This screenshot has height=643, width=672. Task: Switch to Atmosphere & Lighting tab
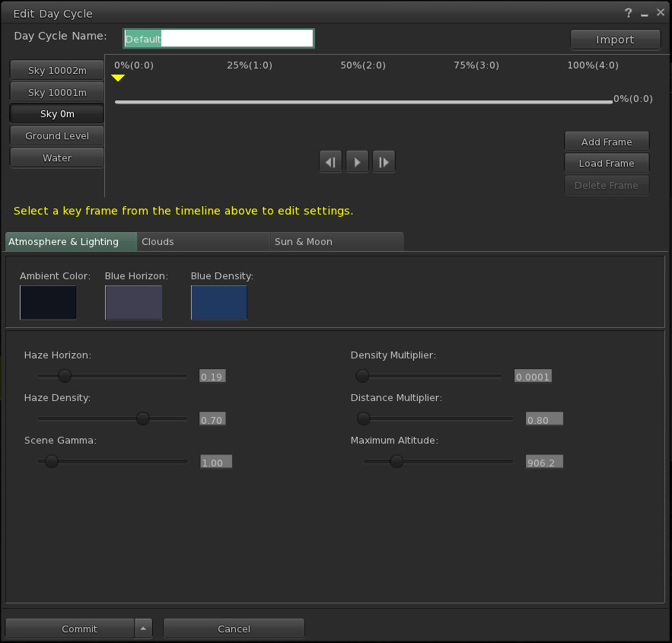71,242
